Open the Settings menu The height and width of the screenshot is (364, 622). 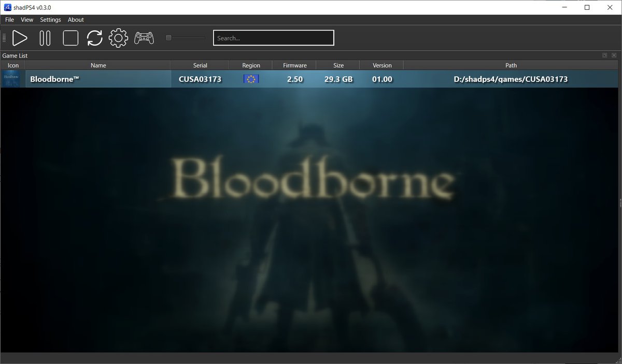[x=50, y=20]
